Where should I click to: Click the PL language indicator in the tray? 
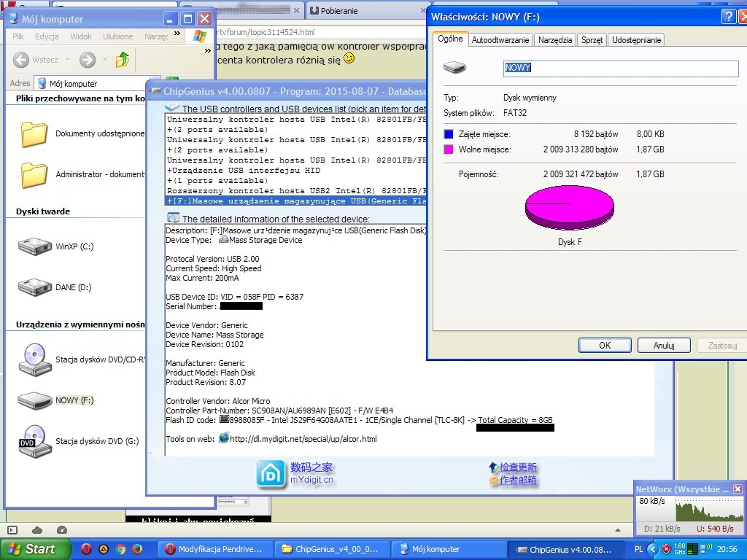point(638,549)
